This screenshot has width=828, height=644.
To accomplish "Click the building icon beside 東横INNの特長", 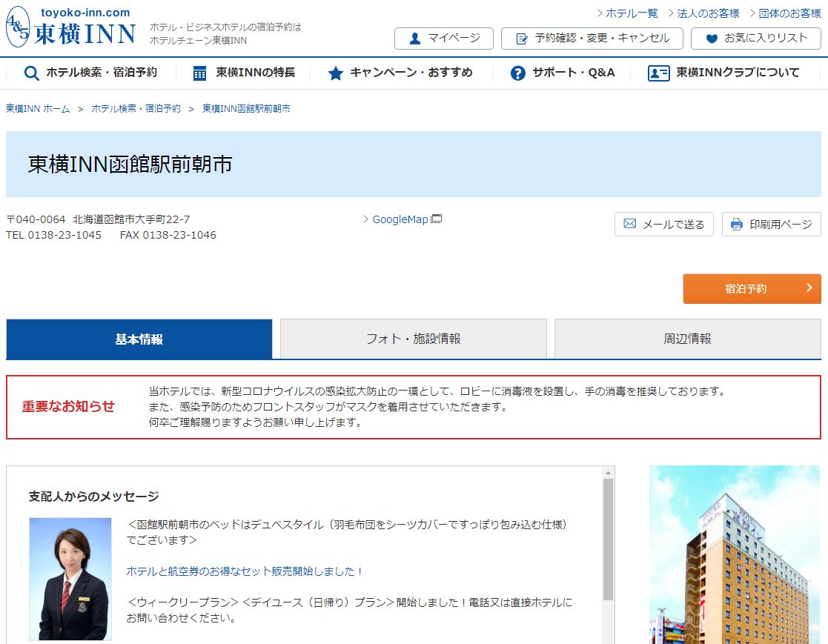I will [x=199, y=73].
